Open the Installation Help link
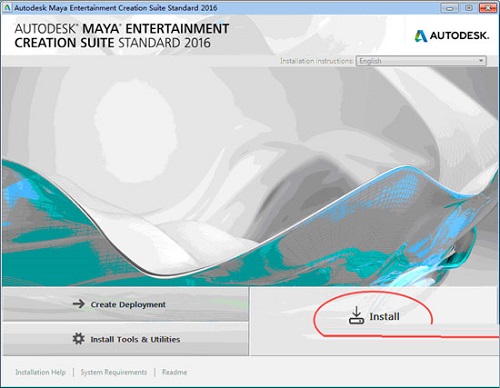The image size is (500, 388). pos(40,372)
